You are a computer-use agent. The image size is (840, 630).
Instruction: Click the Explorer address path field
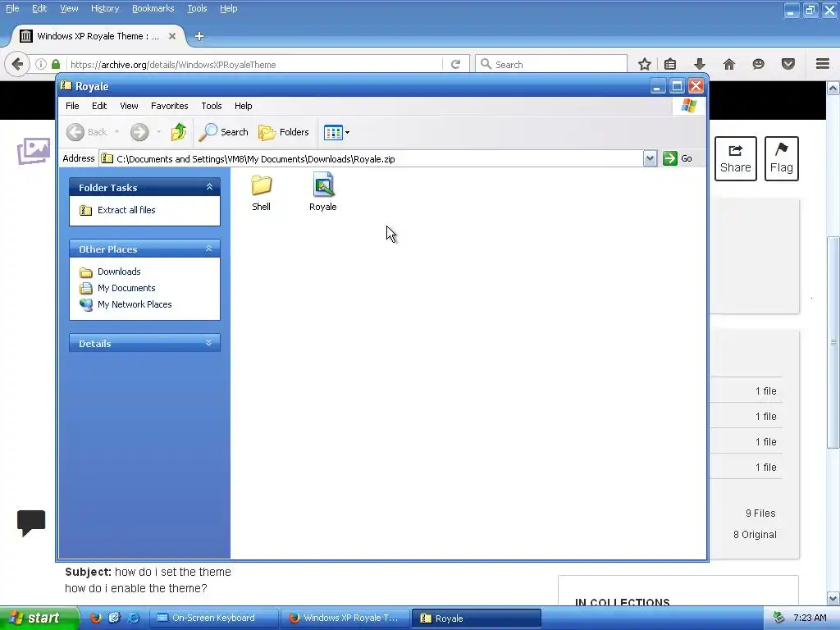point(371,158)
